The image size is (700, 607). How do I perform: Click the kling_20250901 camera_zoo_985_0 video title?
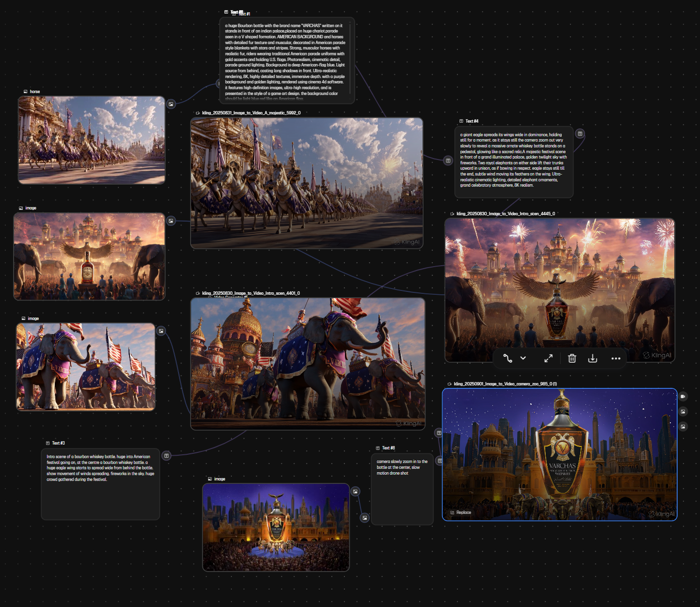click(505, 384)
